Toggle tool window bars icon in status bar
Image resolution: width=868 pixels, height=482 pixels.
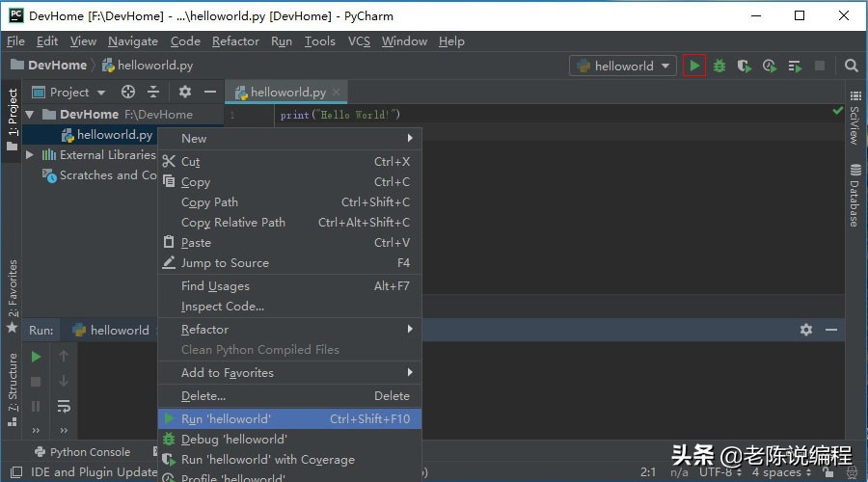coord(16,472)
